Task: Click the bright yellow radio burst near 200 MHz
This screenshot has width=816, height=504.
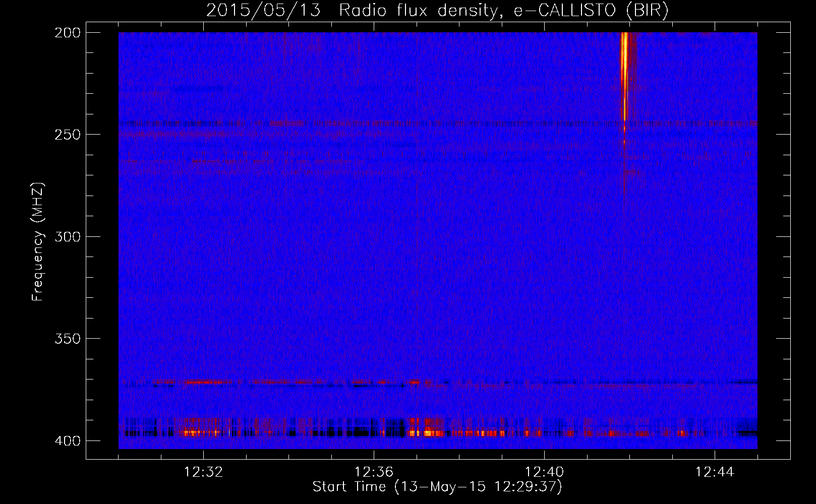Action: (625, 76)
